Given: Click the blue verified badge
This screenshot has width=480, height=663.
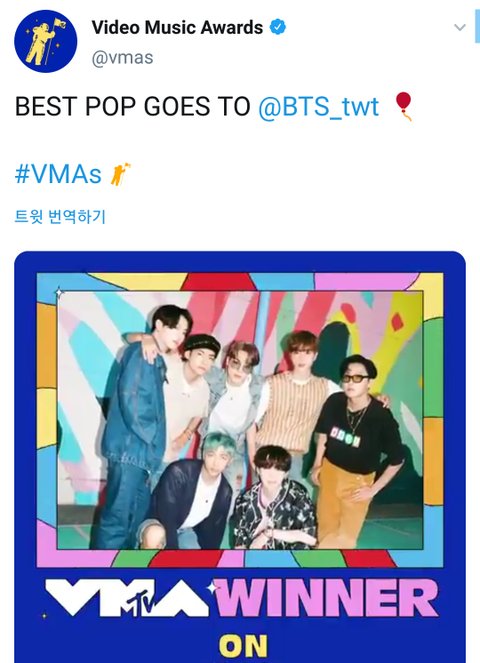Looking at the screenshot, I should coord(278,27).
